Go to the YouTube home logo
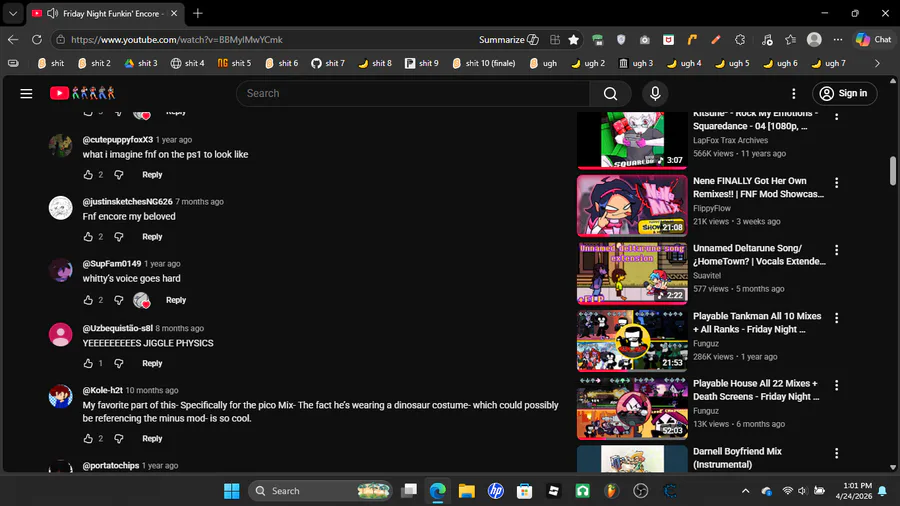 [x=82, y=93]
